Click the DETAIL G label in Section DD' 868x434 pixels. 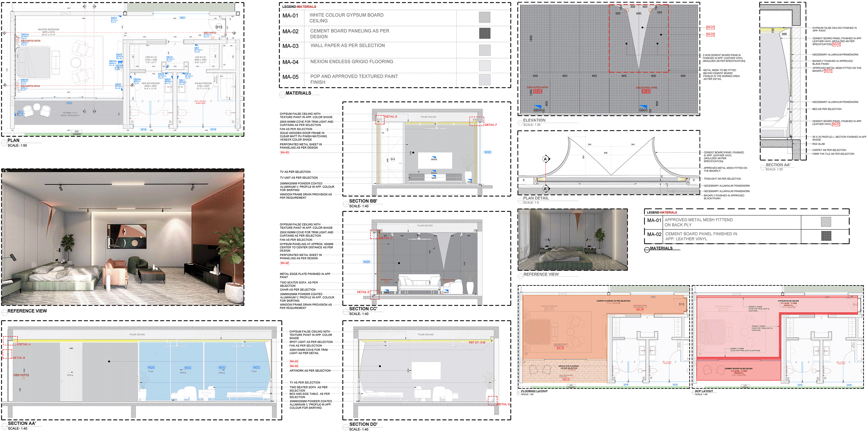tap(504, 404)
